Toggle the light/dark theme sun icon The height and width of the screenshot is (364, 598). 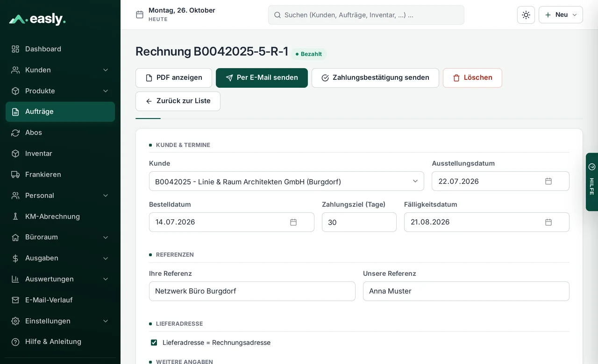[x=526, y=15]
